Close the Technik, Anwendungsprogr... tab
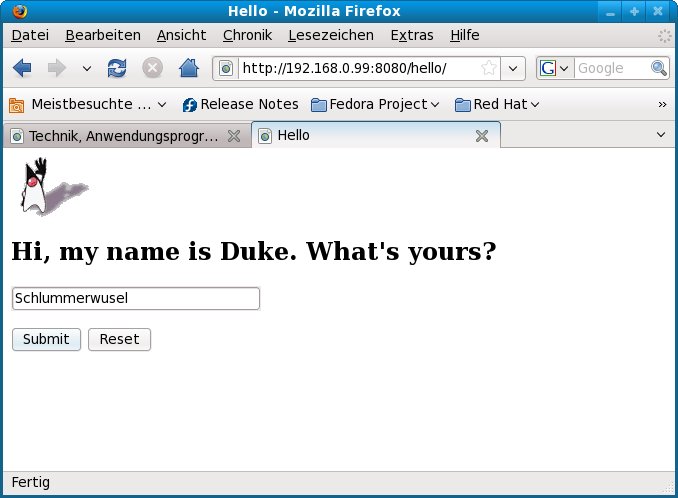The width and height of the screenshot is (678, 498). pyautogui.click(x=234, y=136)
